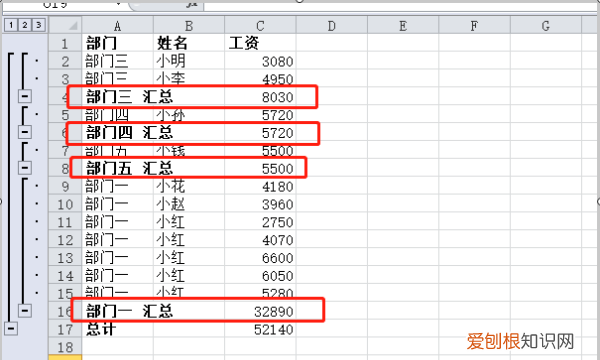Screen dimensions: 600x360
Task: Click the 工资 header cell
Action: point(260,43)
